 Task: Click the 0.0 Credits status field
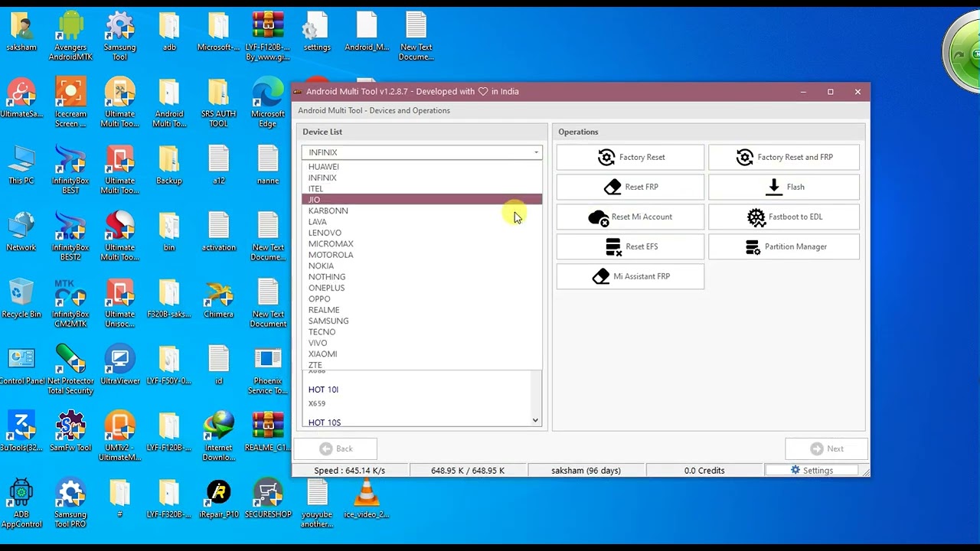click(x=704, y=471)
